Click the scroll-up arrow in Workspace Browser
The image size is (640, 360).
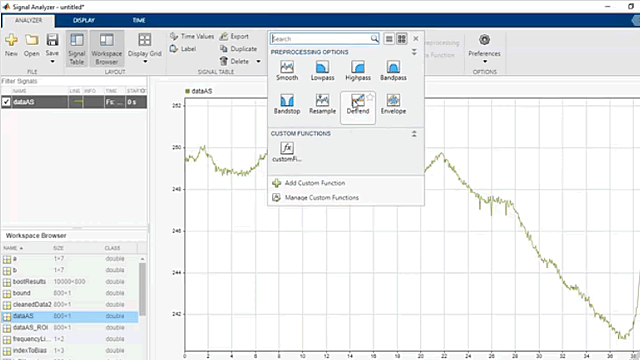click(x=142, y=259)
